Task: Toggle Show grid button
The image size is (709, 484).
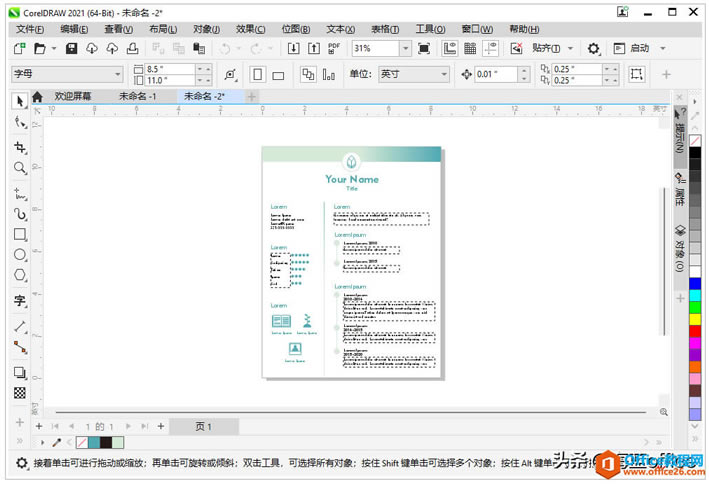Action: coord(470,48)
